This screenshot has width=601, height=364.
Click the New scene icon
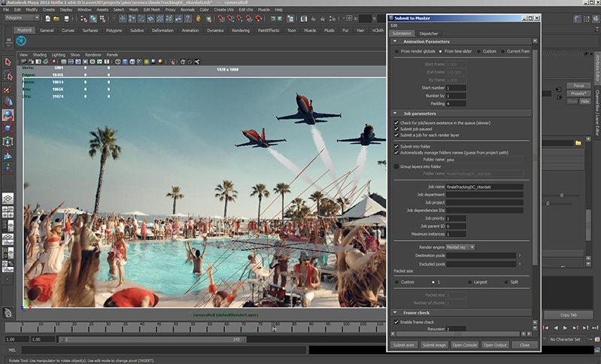pos(48,18)
